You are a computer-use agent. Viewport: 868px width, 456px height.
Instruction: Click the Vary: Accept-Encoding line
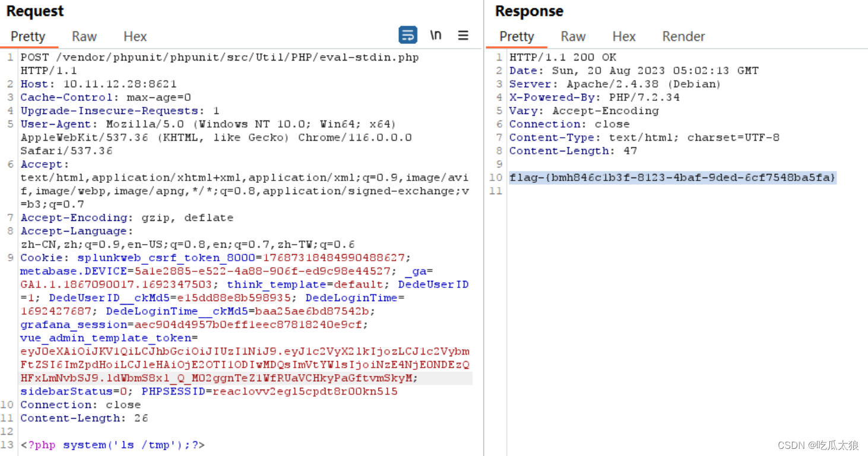584,111
